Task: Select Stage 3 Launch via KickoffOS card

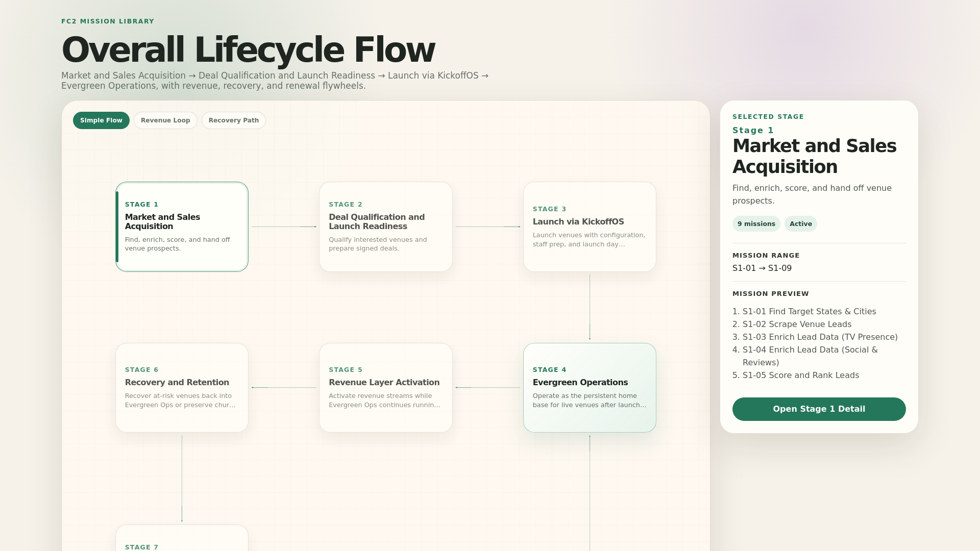Action: coord(590,227)
